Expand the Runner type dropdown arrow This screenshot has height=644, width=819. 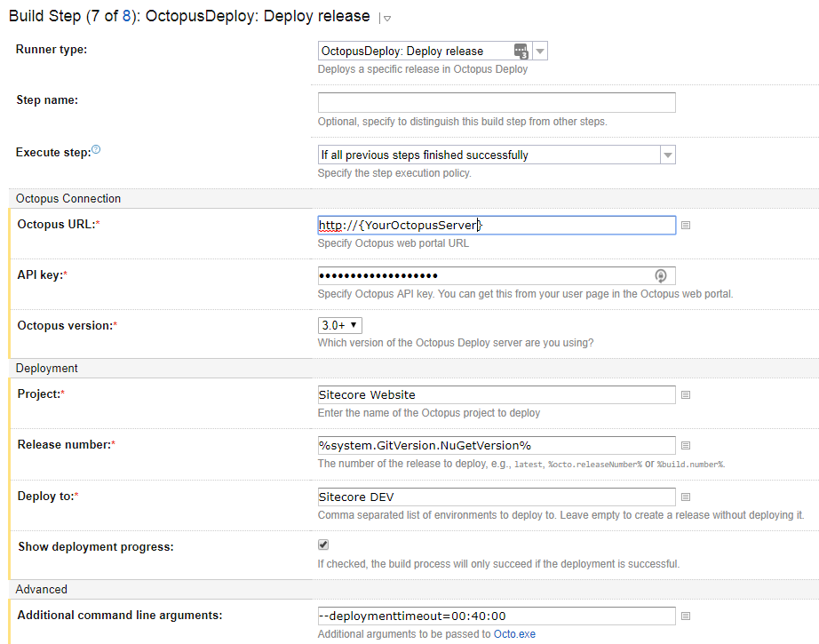click(540, 52)
